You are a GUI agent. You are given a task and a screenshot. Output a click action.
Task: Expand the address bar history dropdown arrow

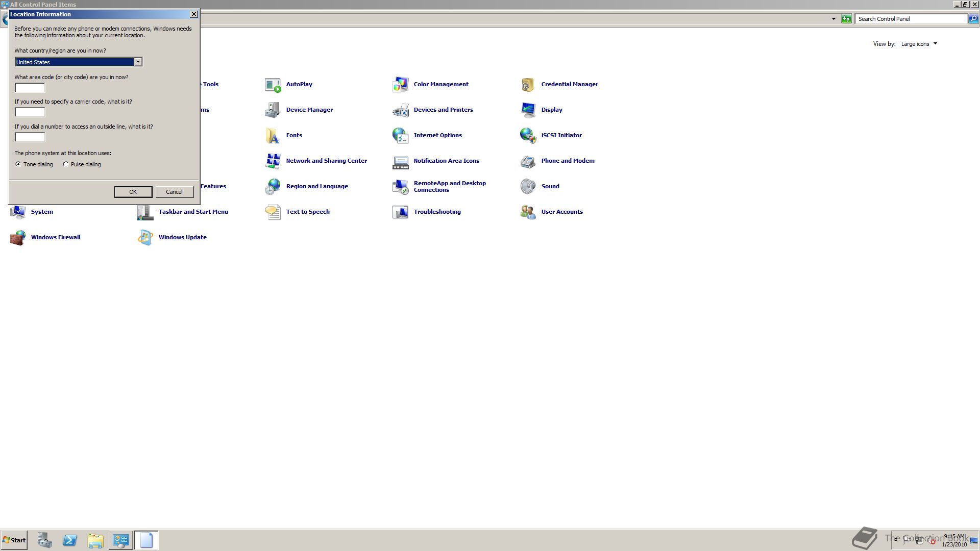[x=834, y=19]
